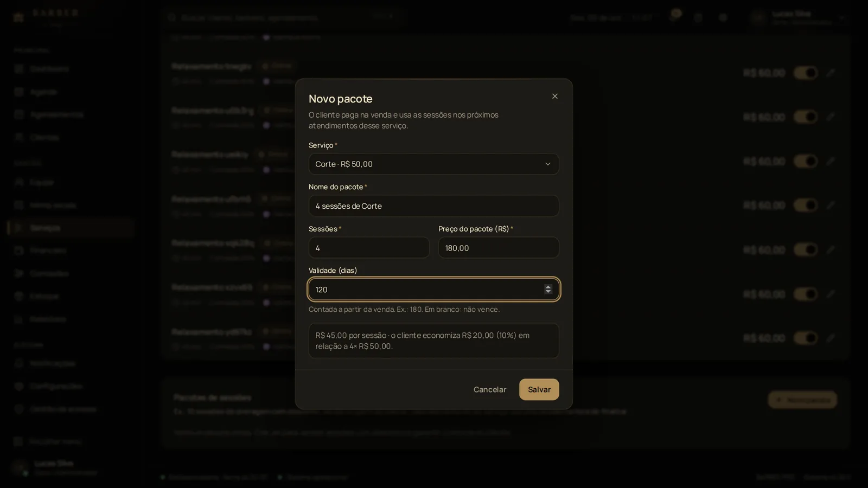Viewport: 868px width, 488px height.
Task: Click the Controle de acessos sidebar icon
Action: pyautogui.click(x=19, y=409)
